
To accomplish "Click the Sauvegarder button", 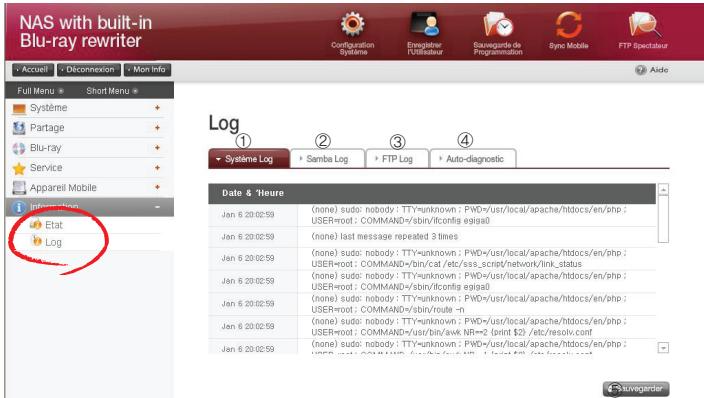I will [636, 389].
